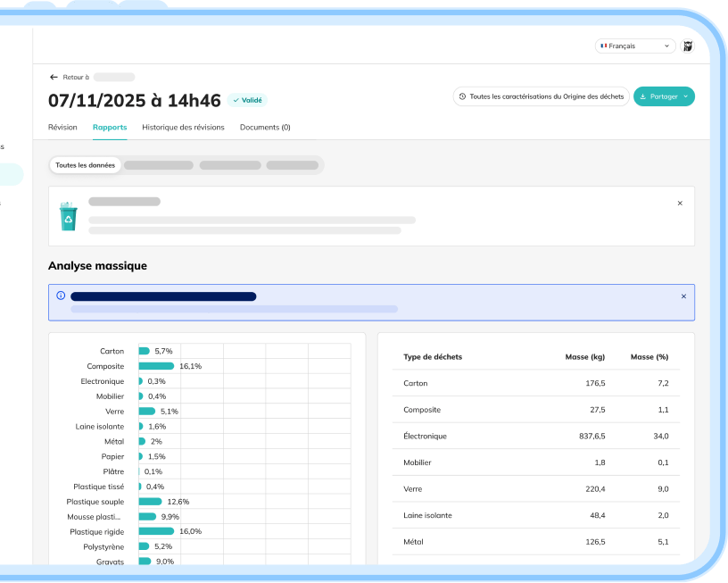Expand the Partager button chevron
This screenshot has width=728, height=583.
pyautogui.click(x=685, y=96)
